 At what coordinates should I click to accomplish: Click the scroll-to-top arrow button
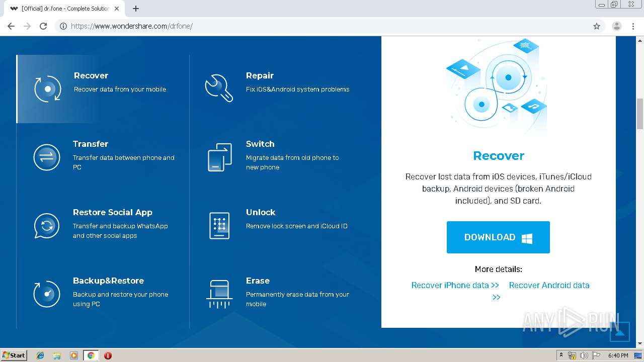coord(620,332)
